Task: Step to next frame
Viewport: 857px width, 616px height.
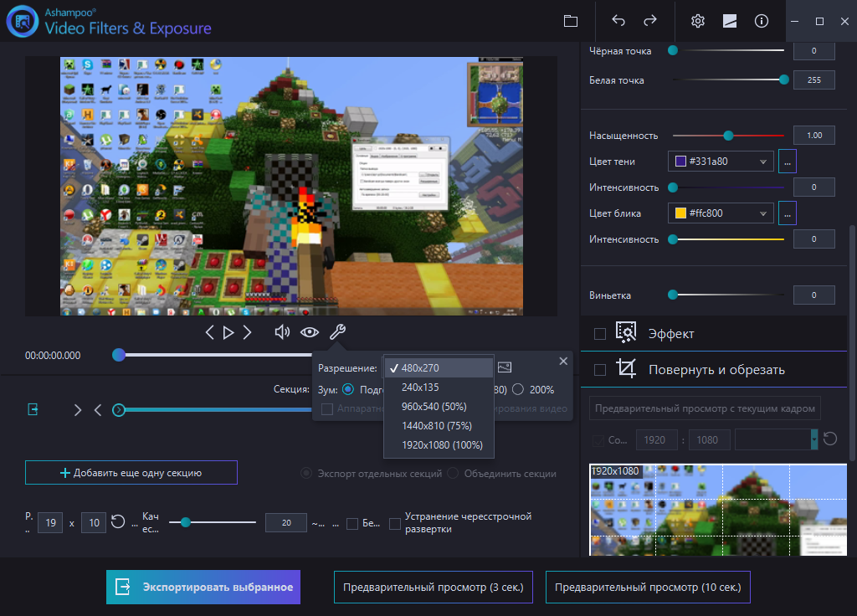Action: coord(247,332)
